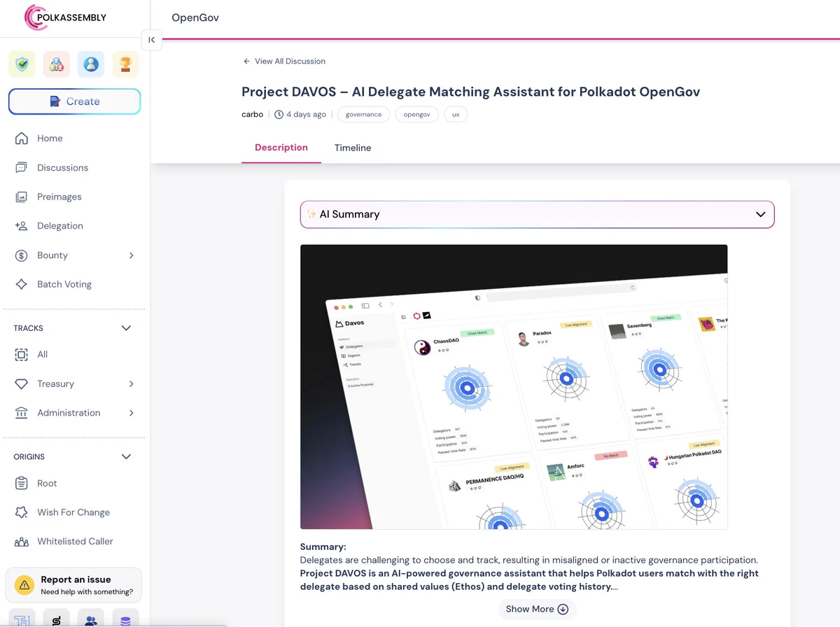Open the black S-shaped icon at sidebar bottom
Viewport: 840px width, 627px height.
(57, 619)
